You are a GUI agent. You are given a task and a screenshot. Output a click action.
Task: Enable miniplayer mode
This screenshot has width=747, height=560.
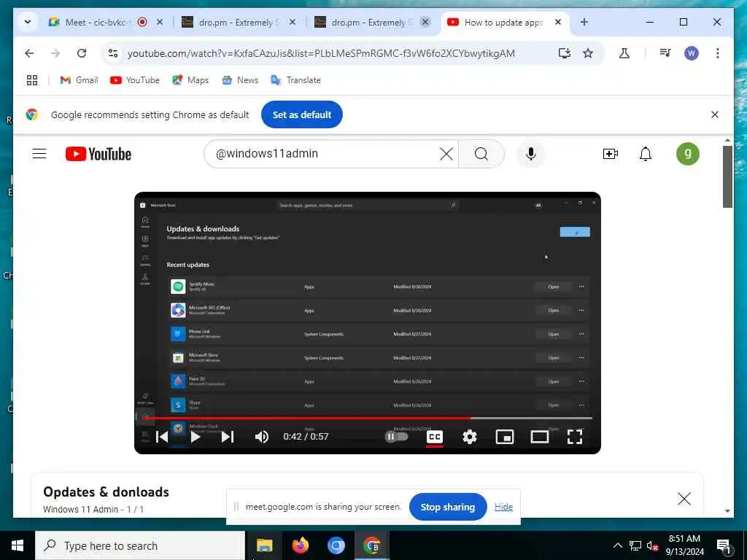pos(505,437)
